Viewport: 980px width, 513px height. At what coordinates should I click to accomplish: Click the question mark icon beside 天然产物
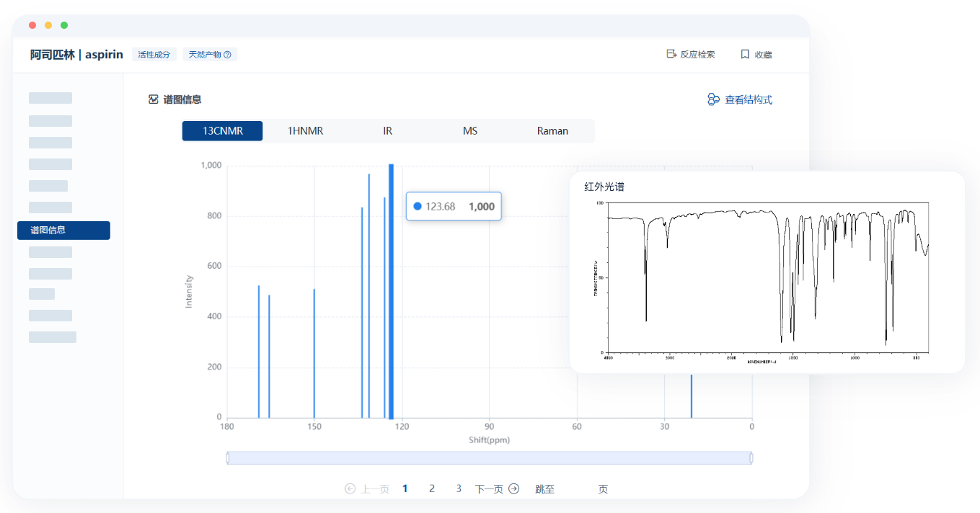point(227,55)
